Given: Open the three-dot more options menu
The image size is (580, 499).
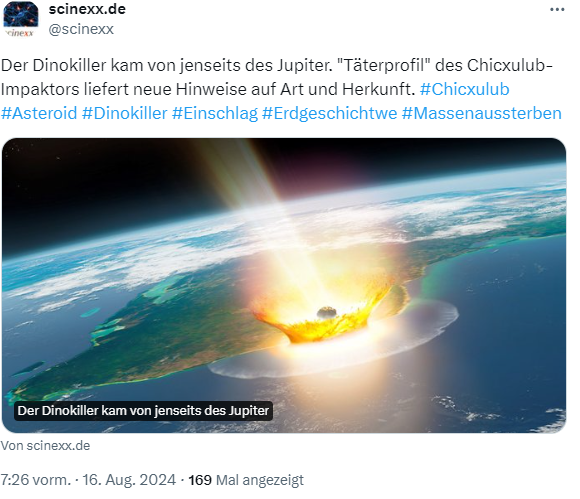Looking at the screenshot, I should click(557, 10).
